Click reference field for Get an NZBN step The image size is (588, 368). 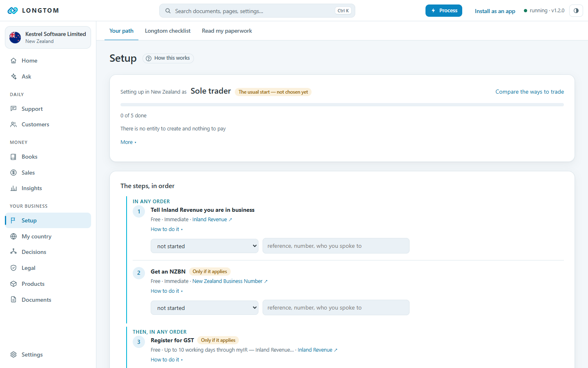(x=336, y=307)
